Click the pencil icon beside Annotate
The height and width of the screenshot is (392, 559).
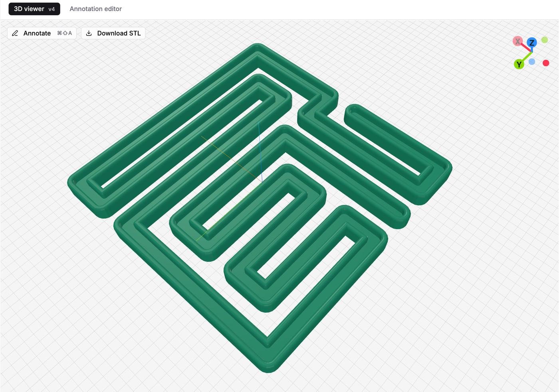[15, 33]
